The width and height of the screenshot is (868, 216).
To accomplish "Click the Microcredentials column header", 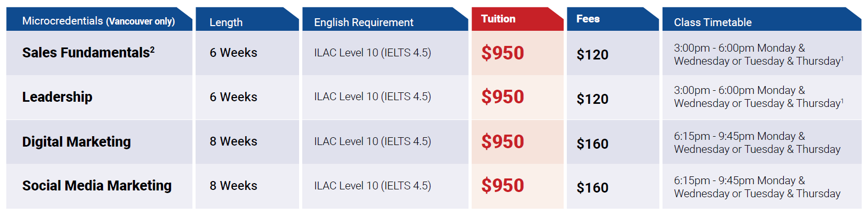I will pyautogui.click(x=98, y=21).
